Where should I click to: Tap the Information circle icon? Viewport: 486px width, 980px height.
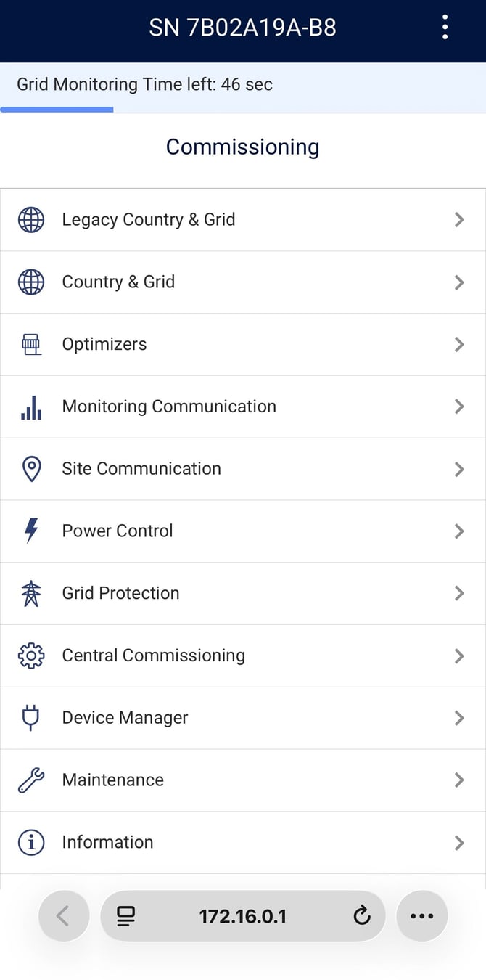click(31, 842)
